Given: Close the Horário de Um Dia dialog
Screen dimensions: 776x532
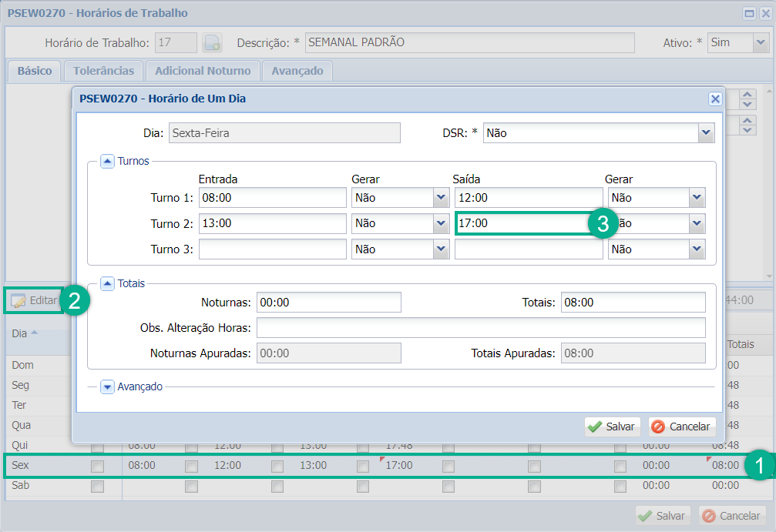Looking at the screenshot, I should [x=714, y=99].
